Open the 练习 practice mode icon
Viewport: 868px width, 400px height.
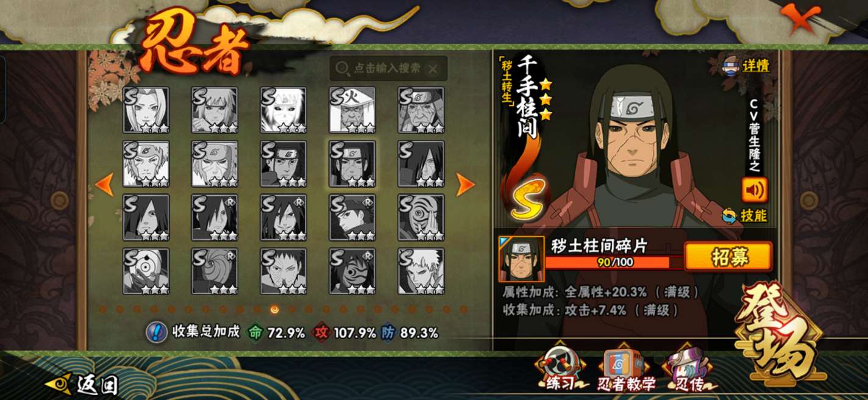point(560,368)
